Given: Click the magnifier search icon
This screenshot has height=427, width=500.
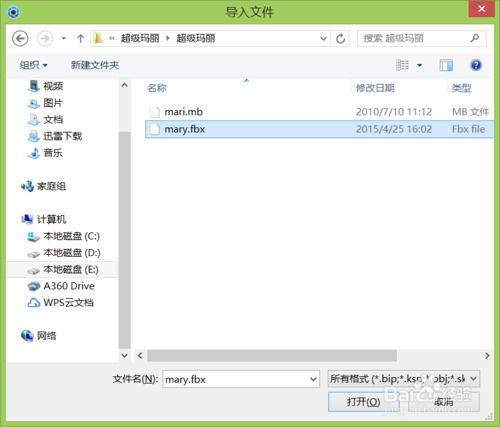Looking at the screenshot, I should pos(475,38).
